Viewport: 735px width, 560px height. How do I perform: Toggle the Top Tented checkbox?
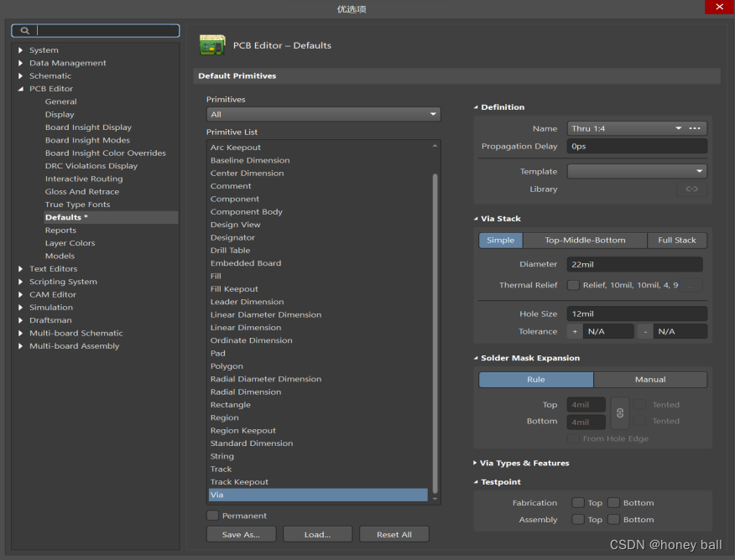(639, 405)
